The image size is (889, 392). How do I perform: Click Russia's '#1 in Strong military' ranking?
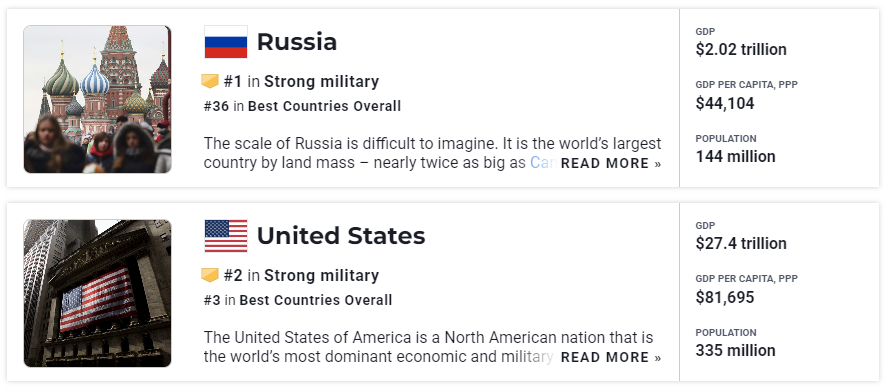click(301, 82)
